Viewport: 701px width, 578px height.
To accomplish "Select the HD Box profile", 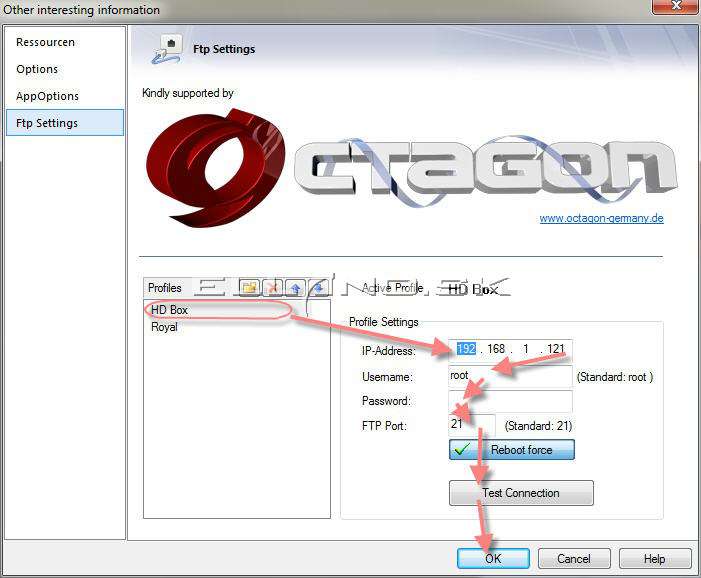I will pos(169,310).
